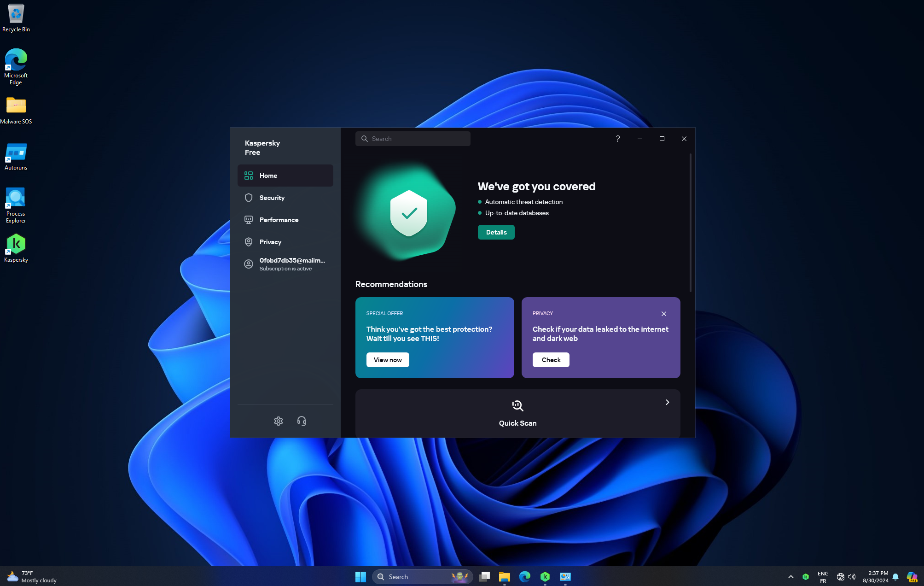Open Kaspersky settings gear icon

pyautogui.click(x=278, y=421)
